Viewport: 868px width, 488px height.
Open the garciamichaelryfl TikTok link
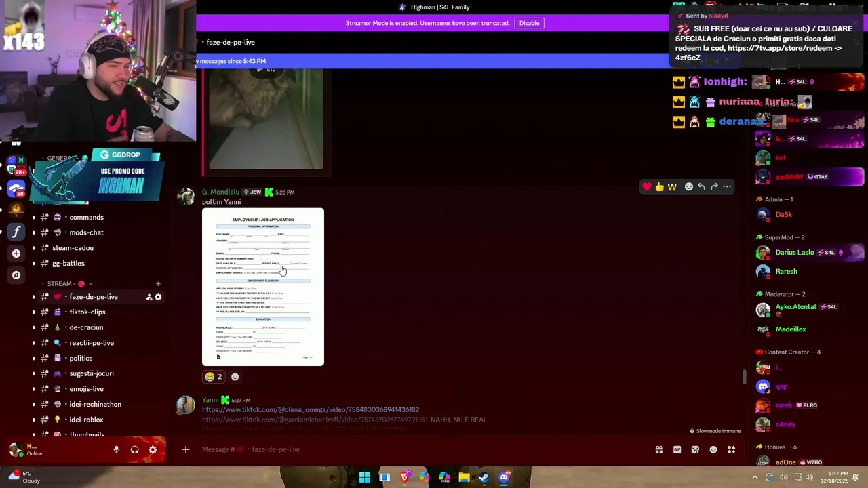[x=315, y=420]
